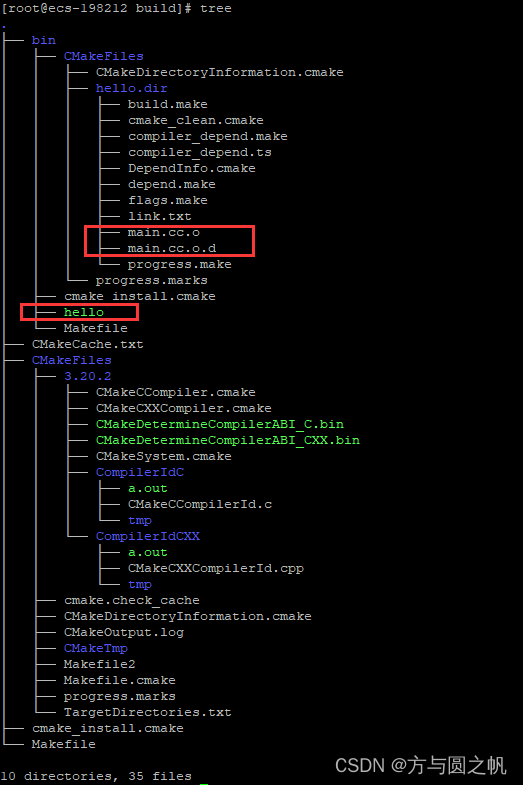
Task: Select 'tmp' folder under CompilerIdCXX
Action: [x=140, y=585]
